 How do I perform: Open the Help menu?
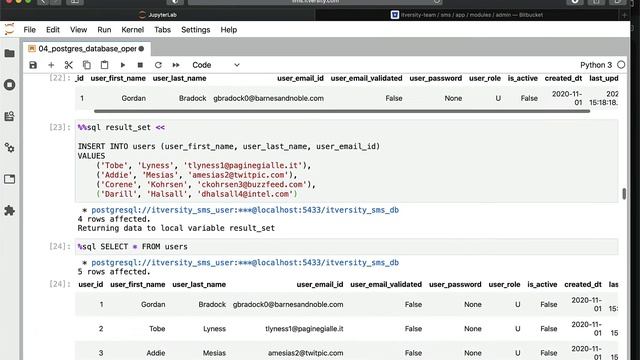pos(229,30)
